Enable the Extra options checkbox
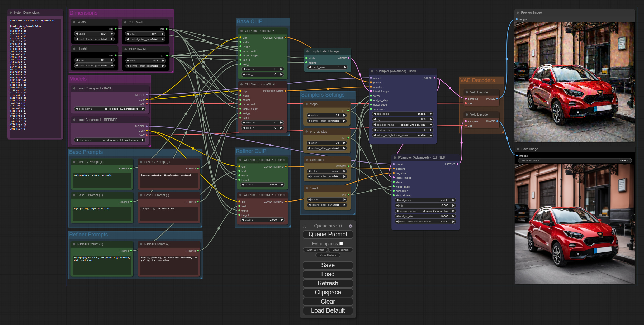This screenshot has width=644, height=325. click(341, 243)
